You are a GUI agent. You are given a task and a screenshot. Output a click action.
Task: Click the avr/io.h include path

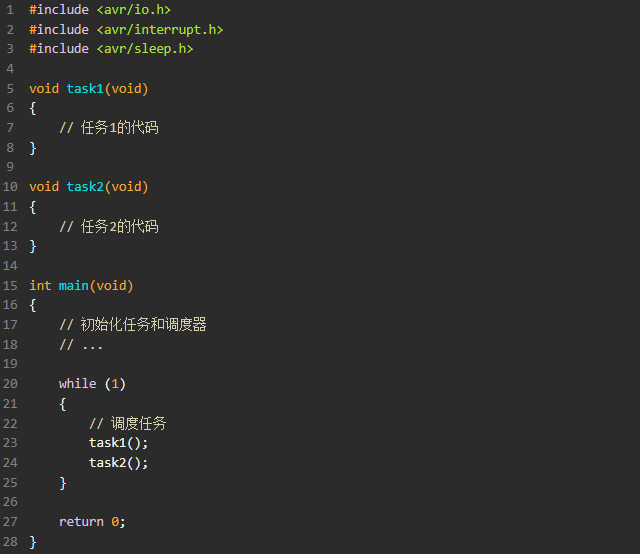pos(133,10)
